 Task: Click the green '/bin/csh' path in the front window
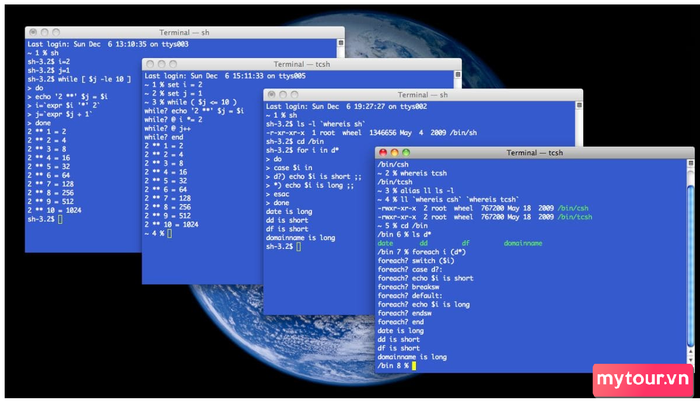point(573,208)
